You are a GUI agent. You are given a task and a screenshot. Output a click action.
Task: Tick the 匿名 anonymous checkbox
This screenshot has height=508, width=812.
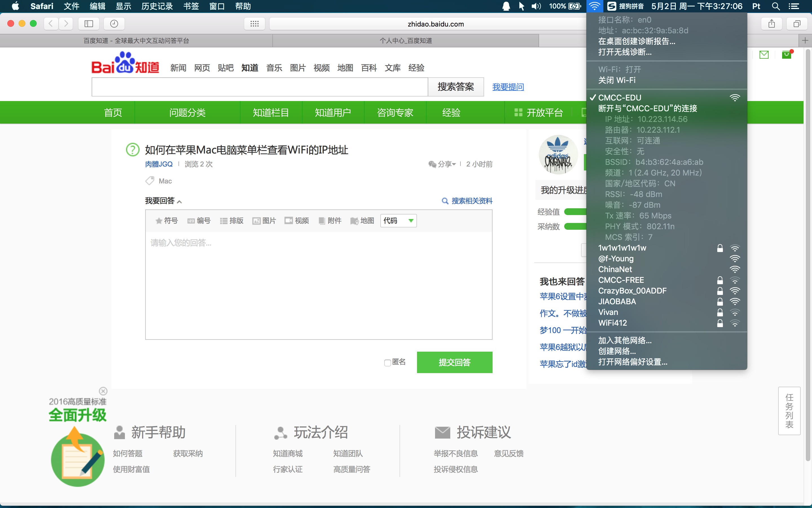click(388, 363)
